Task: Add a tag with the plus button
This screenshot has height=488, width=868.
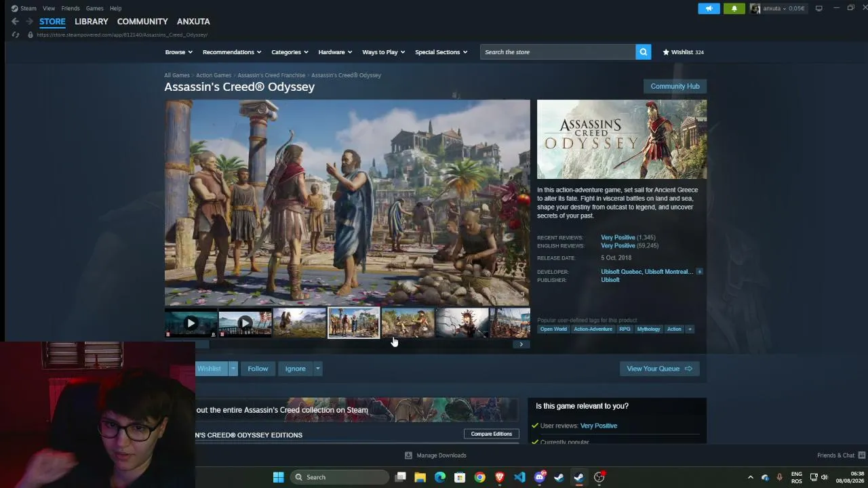Action: pyautogui.click(x=690, y=329)
